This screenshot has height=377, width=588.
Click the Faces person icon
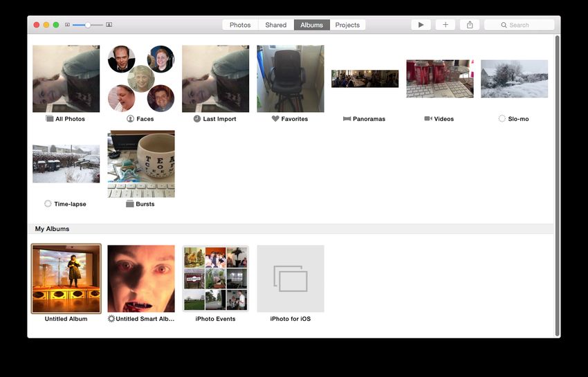pos(130,118)
